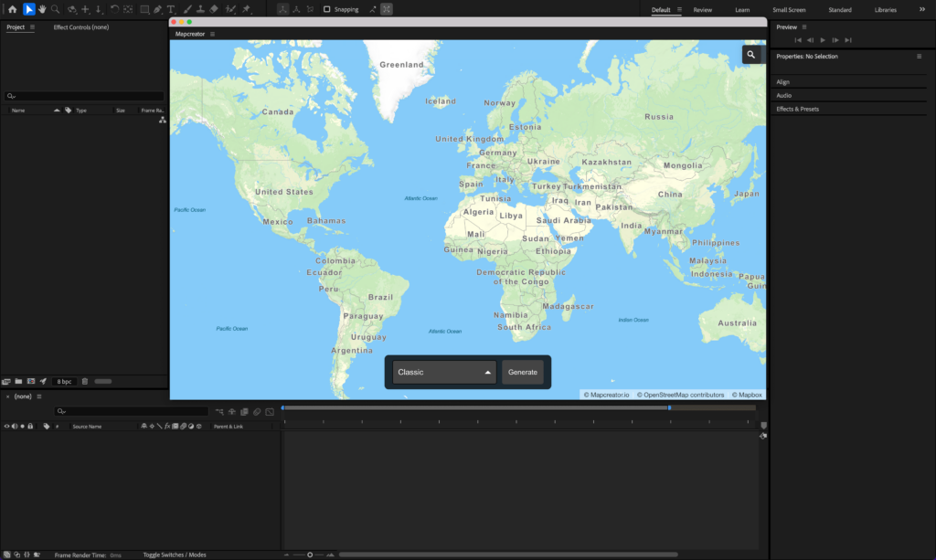
Task: Select the Pan Behind anchor point tool
Action: 128,9
